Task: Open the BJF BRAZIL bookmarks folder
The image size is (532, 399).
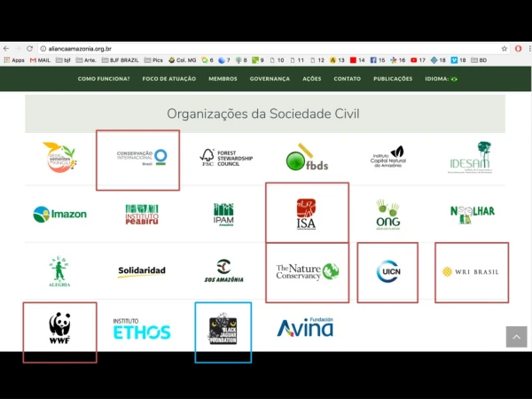Action: tap(121, 60)
